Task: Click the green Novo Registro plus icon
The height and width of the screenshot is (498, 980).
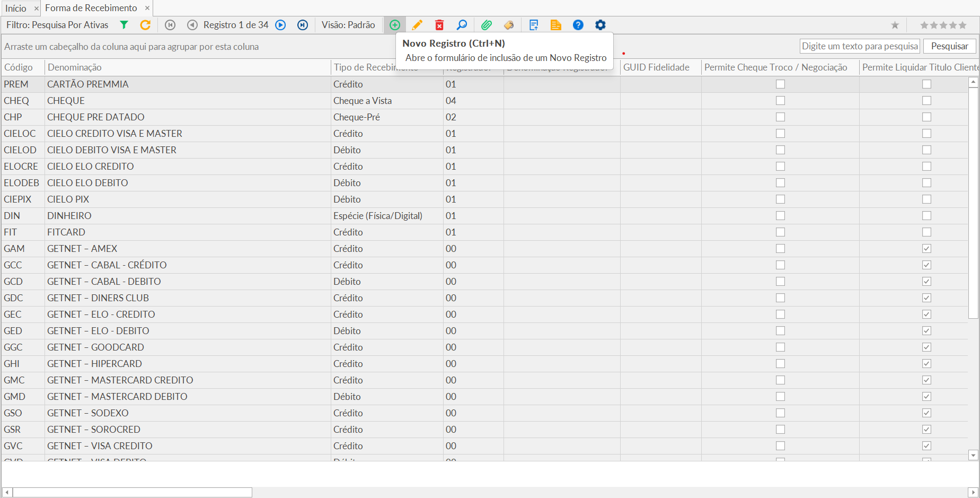Action: pyautogui.click(x=395, y=25)
